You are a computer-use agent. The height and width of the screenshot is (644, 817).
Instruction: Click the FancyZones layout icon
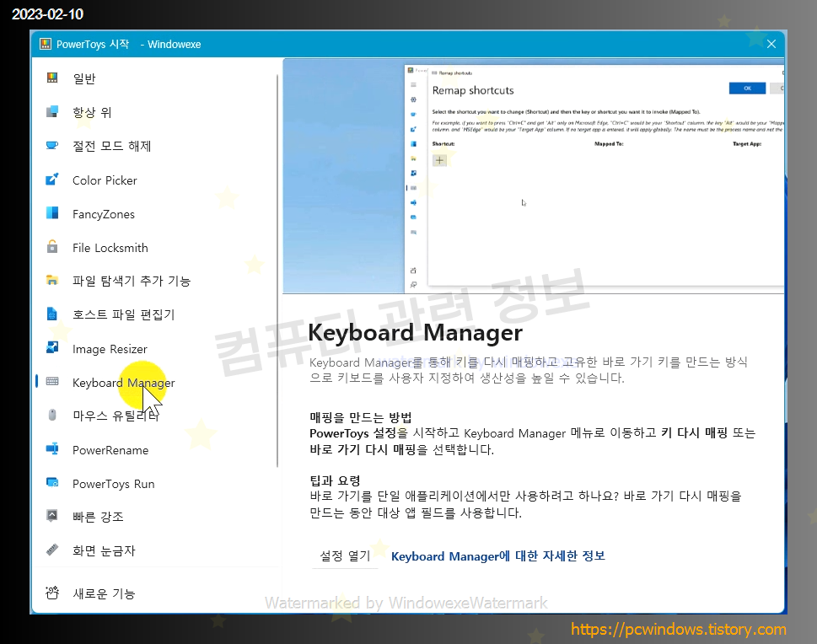(x=52, y=213)
